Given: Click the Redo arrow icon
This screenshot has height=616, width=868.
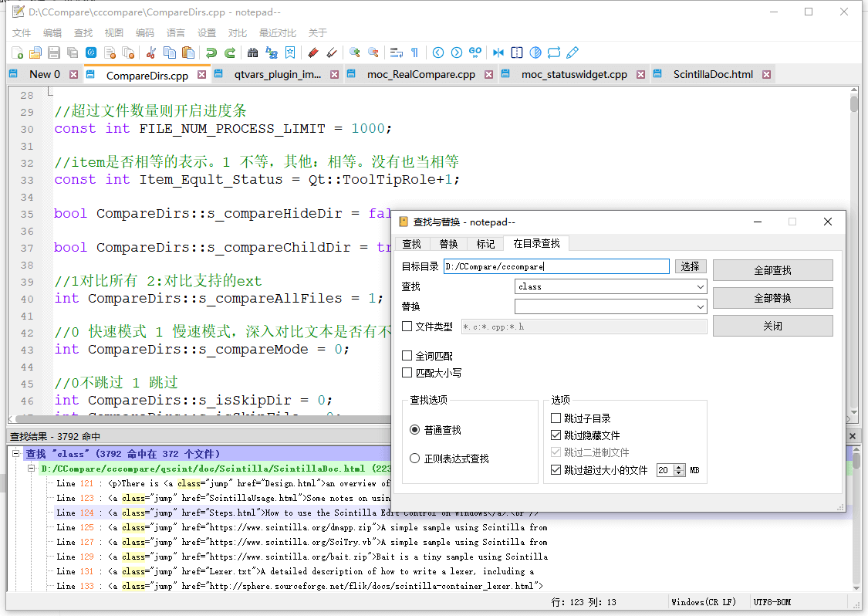Looking at the screenshot, I should pos(229,52).
